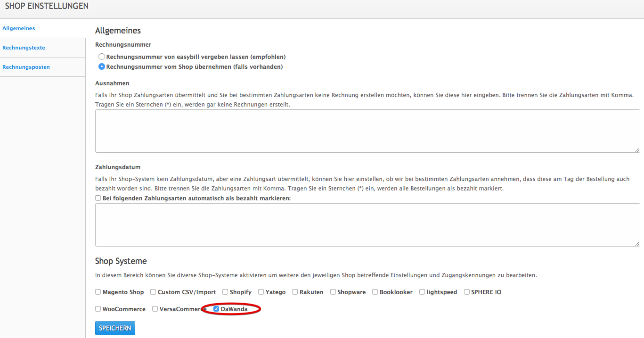Image resolution: width=644 pixels, height=338 pixels.
Task: Click the Ausnahmen text area resize handle
Action: [x=637, y=149]
